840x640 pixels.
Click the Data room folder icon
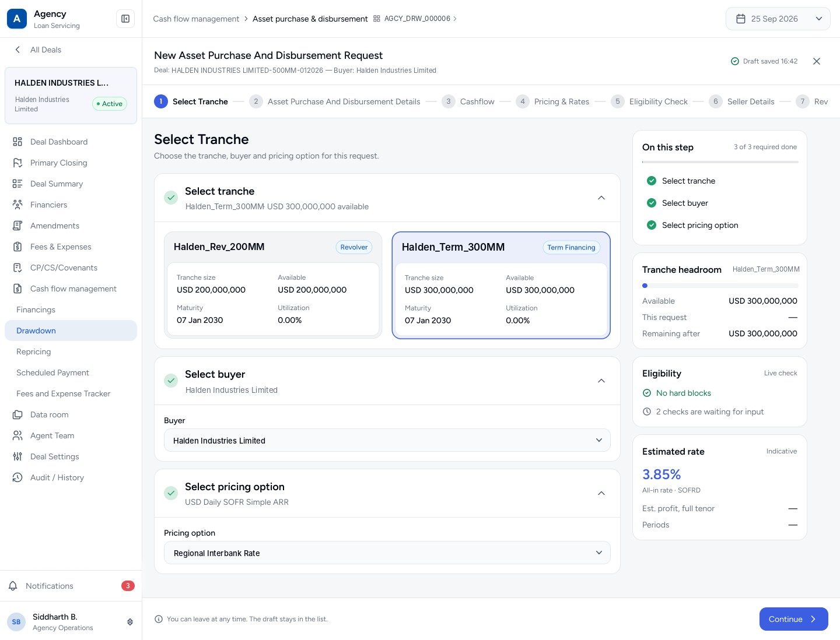pos(17,414)
